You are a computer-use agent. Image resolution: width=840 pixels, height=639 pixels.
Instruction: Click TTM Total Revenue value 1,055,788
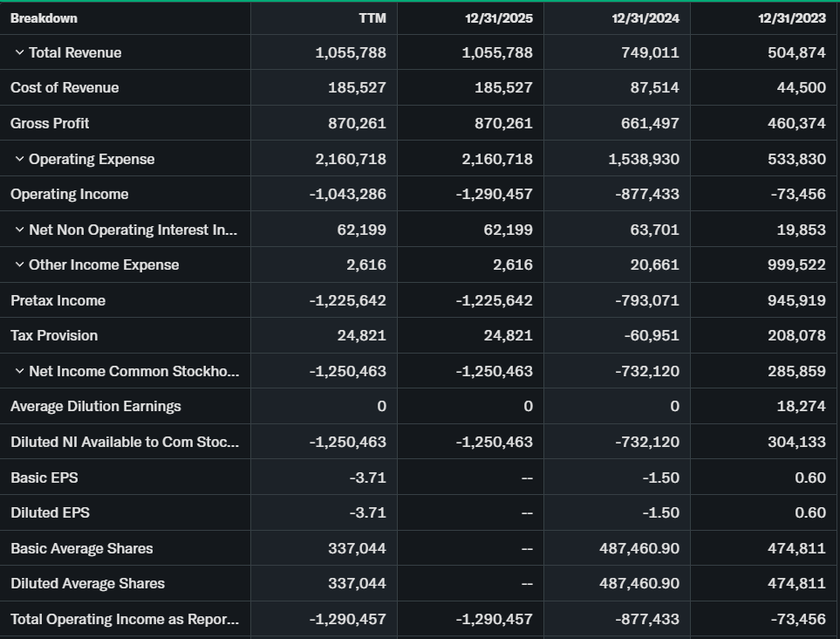pyautogui.click(x=351, y=53)
